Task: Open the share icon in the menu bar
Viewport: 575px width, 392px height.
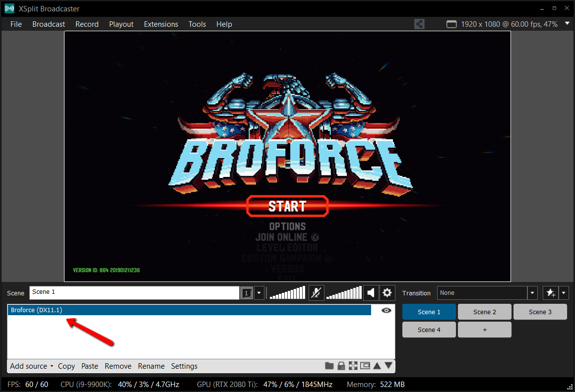Action: pos(419,24)
